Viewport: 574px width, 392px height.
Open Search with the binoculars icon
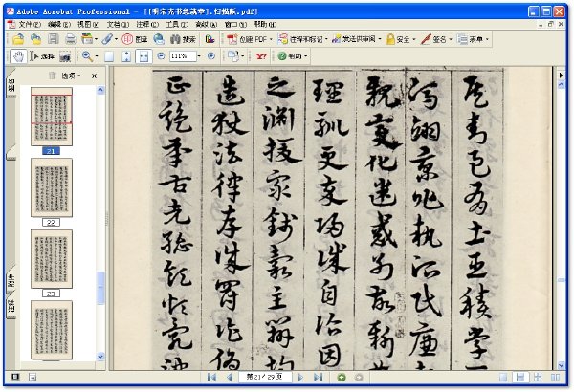click(x=183, y=39)
